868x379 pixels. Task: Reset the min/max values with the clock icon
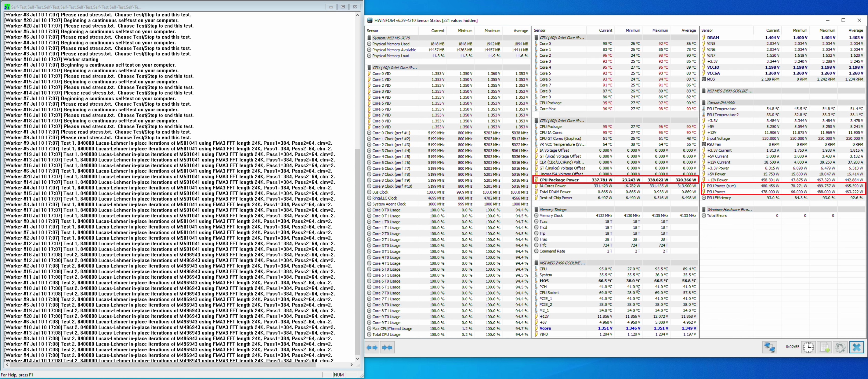click(x=808, y=347)
